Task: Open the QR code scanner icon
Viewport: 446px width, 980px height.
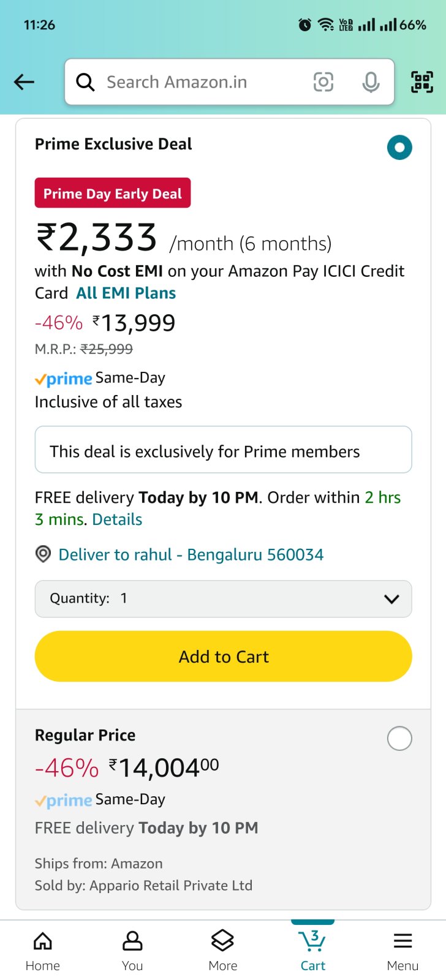Action: click(x=421, y=81)
